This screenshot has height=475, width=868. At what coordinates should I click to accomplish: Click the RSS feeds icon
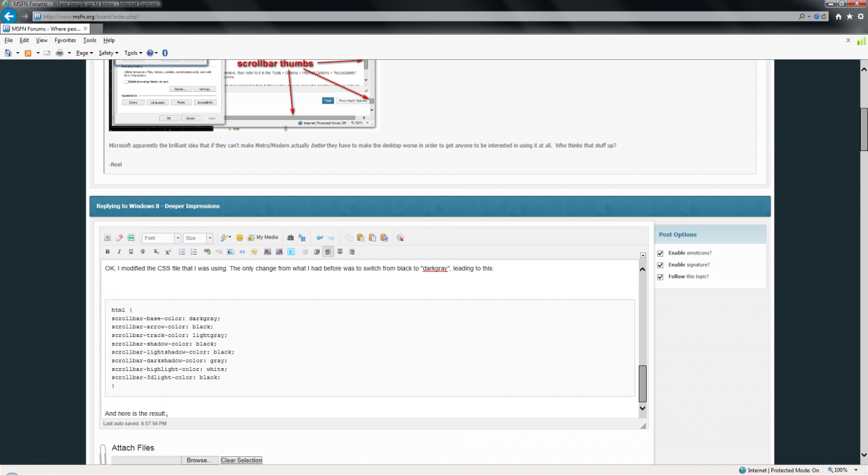click(28, 53)
